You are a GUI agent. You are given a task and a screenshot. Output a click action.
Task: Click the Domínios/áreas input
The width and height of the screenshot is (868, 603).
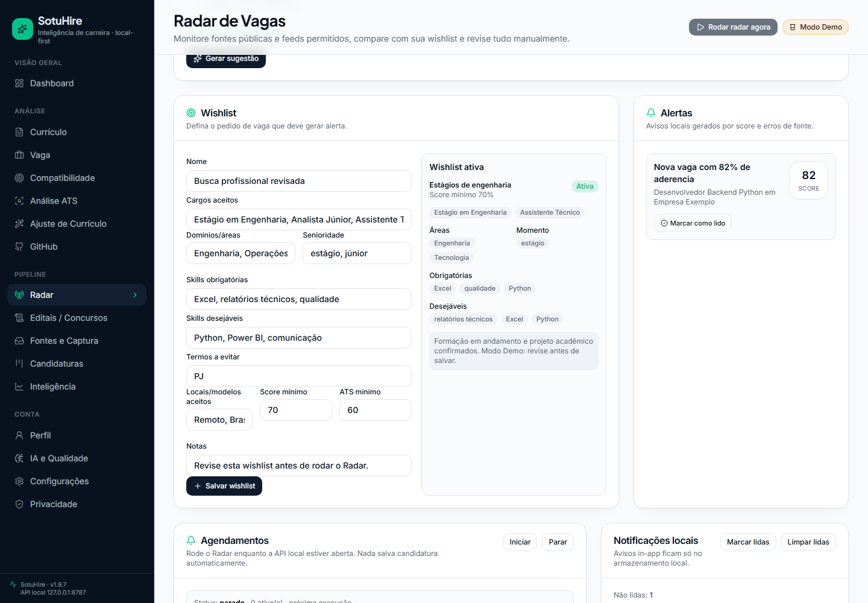point(241,253)
